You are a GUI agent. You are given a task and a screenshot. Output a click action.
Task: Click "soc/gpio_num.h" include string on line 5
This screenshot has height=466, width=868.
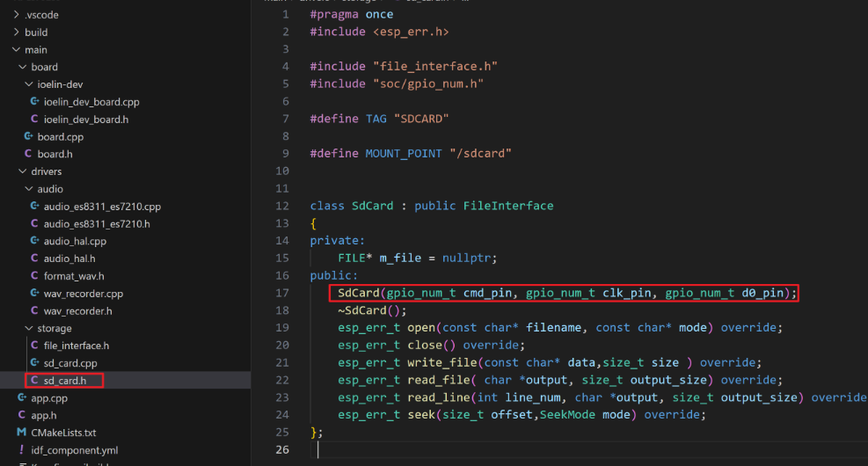click(x=428, y=84)
